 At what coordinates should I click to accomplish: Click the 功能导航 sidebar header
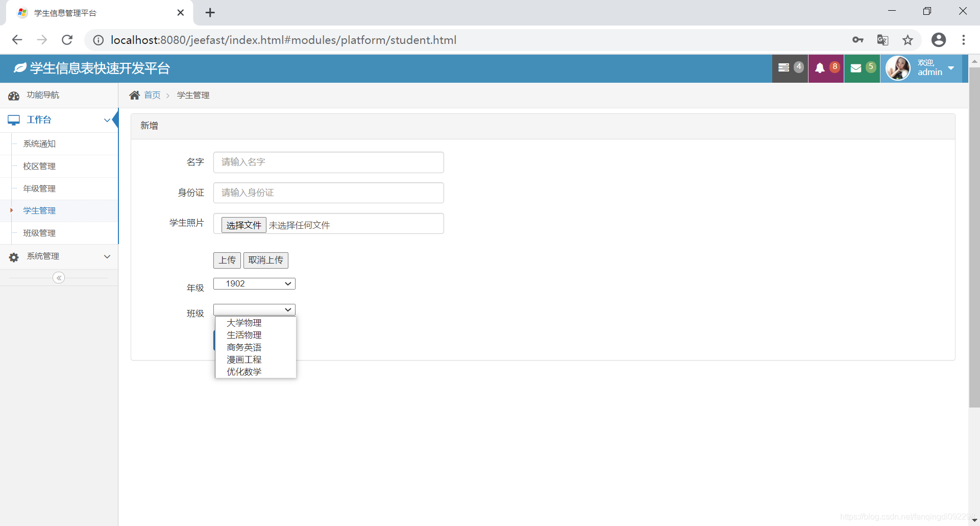click(x=59, y=95)
